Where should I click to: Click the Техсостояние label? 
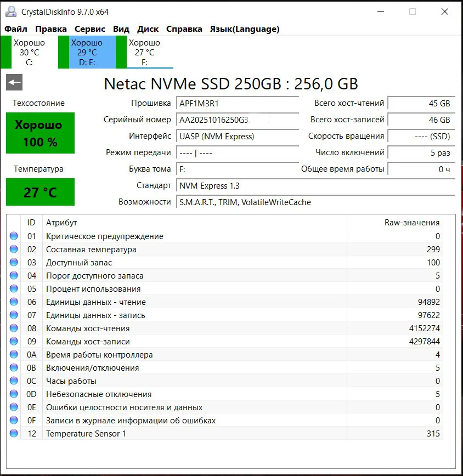tap(38, 103)
